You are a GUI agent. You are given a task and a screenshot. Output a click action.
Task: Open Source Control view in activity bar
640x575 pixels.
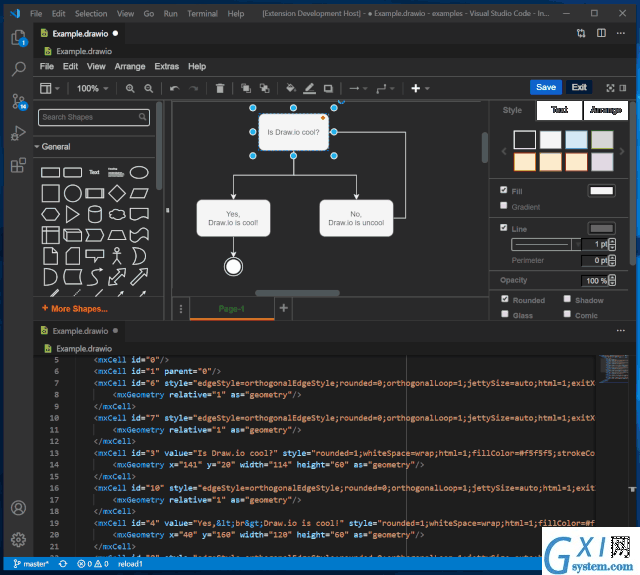(x=18, y=101)
